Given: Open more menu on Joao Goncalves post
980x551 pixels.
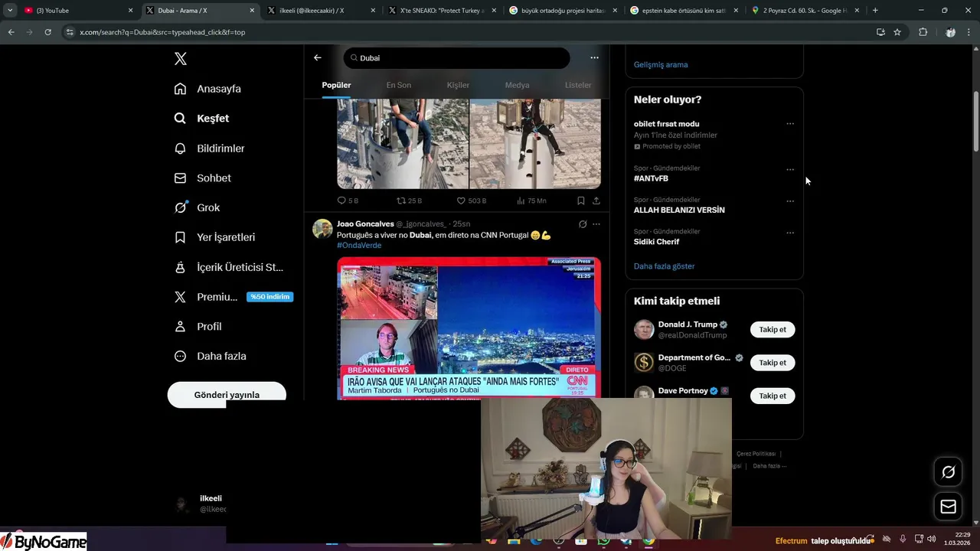Looking at the screenshot, I should (596, 224).
